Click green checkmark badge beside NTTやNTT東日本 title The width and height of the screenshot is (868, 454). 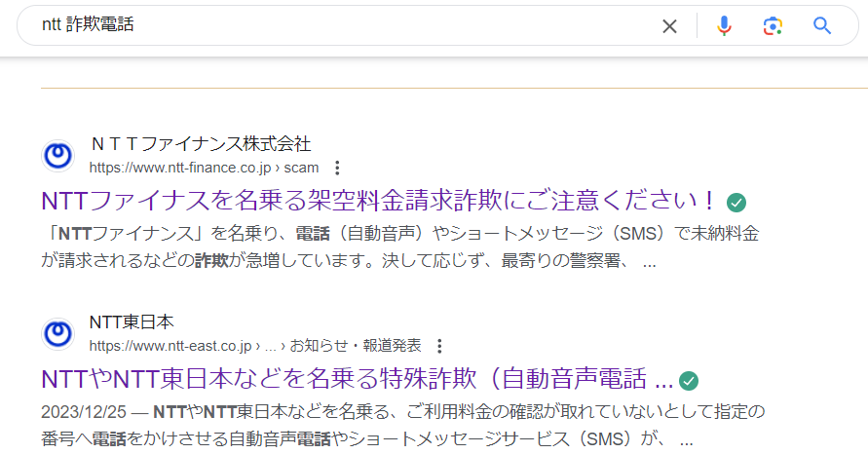[x=689, y=381]
